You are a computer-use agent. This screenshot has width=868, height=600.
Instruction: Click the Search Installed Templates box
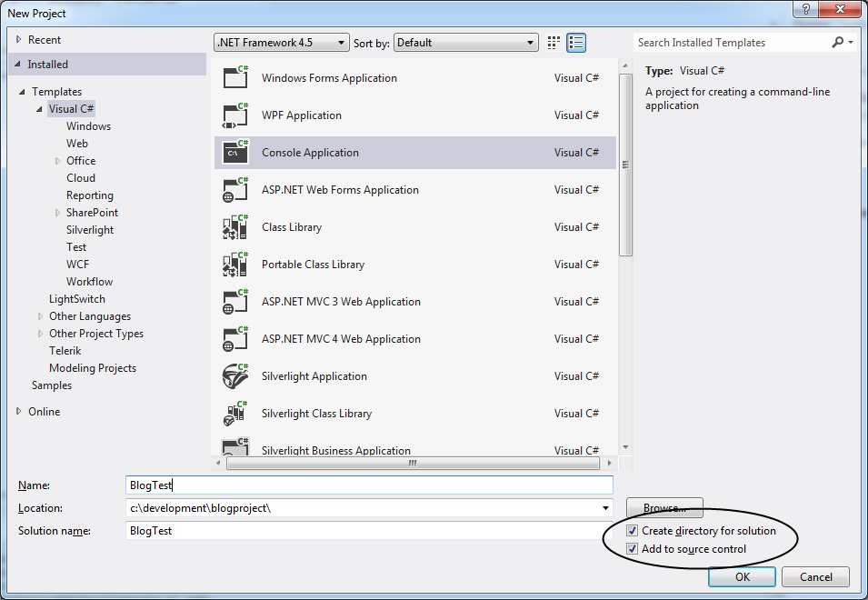(x=732, y=43)
